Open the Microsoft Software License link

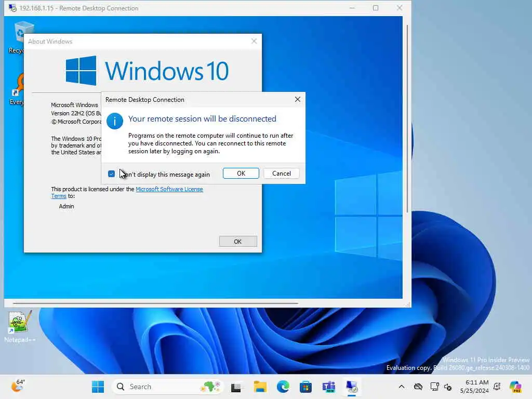pyautogui.click(x=169, y=189)
